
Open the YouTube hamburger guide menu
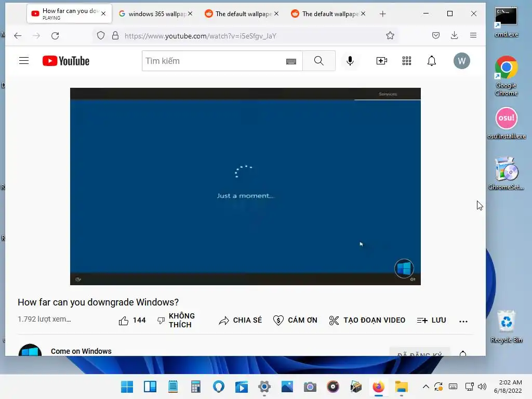click(24, 61)
